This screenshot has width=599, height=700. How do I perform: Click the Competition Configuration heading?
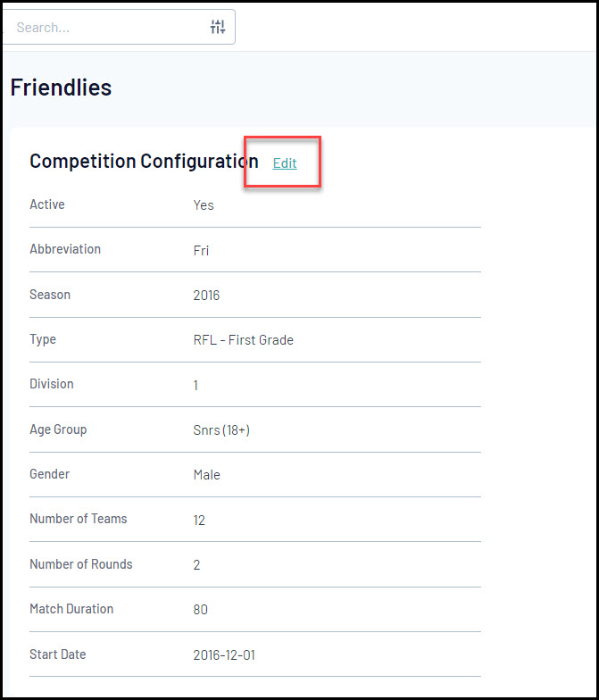(x=144, y=162)
